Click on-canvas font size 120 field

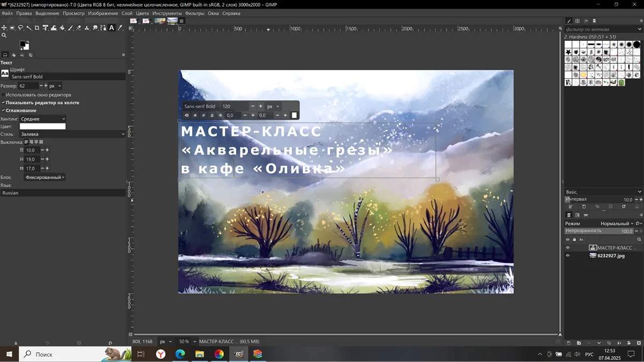235,106
